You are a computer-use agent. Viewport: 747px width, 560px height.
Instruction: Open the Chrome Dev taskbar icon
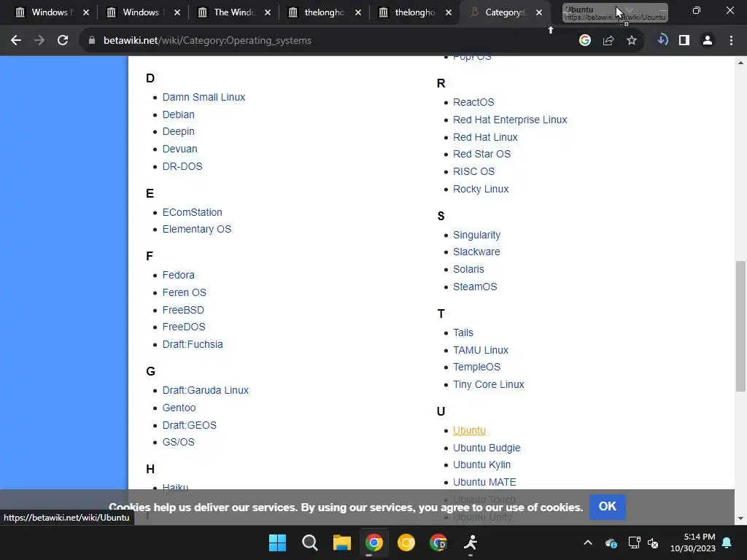tap(438, 542)
